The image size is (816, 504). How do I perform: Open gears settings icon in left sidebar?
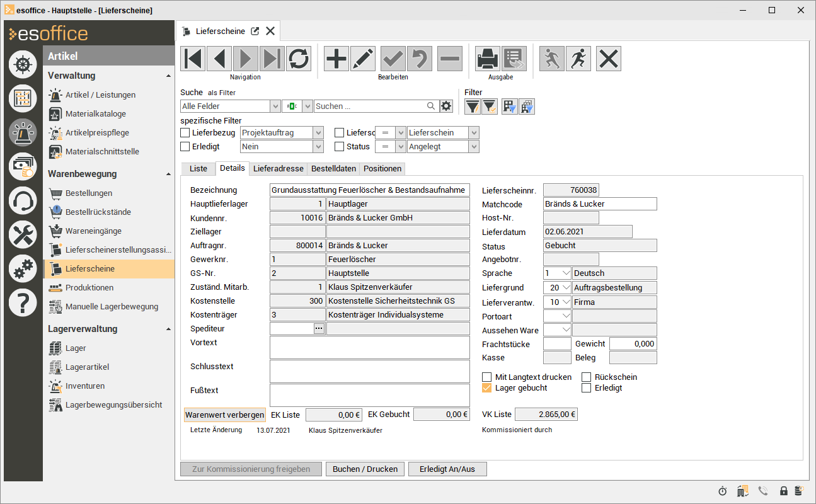tap(23, 269)
